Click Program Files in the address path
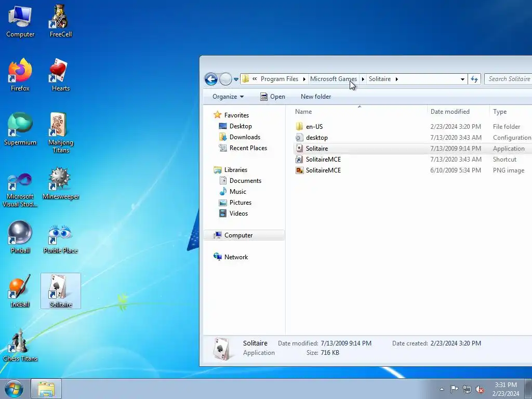Screen dimensions: 532x399 tap(279, 79)
